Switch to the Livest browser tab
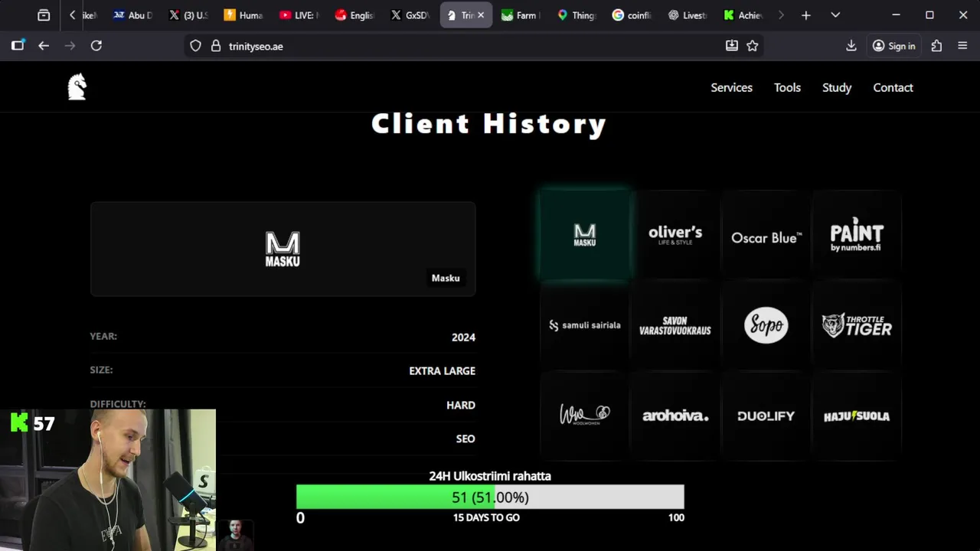The image size is (980, 551). (688, 15)
